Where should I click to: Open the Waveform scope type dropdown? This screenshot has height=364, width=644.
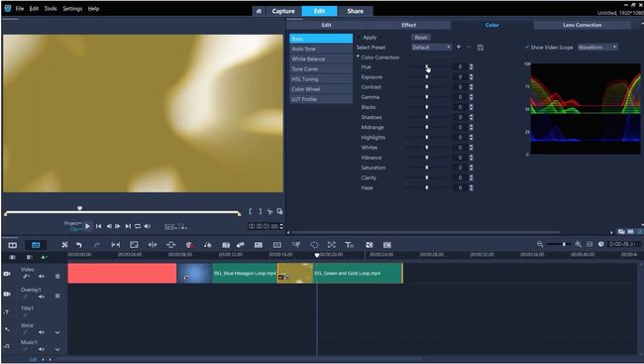pyautogui.click(x=597, y=48)
